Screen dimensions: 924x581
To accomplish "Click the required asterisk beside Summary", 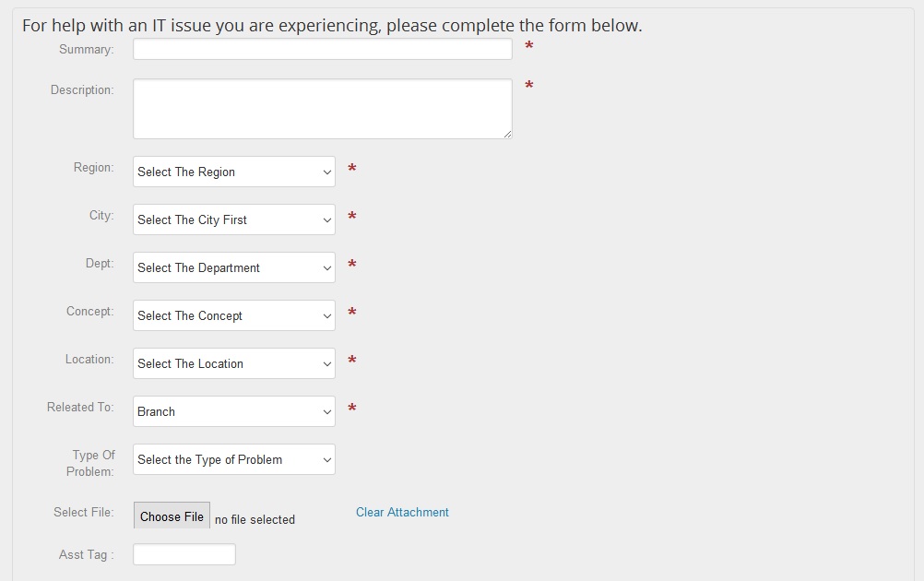I will coord(529,44).
